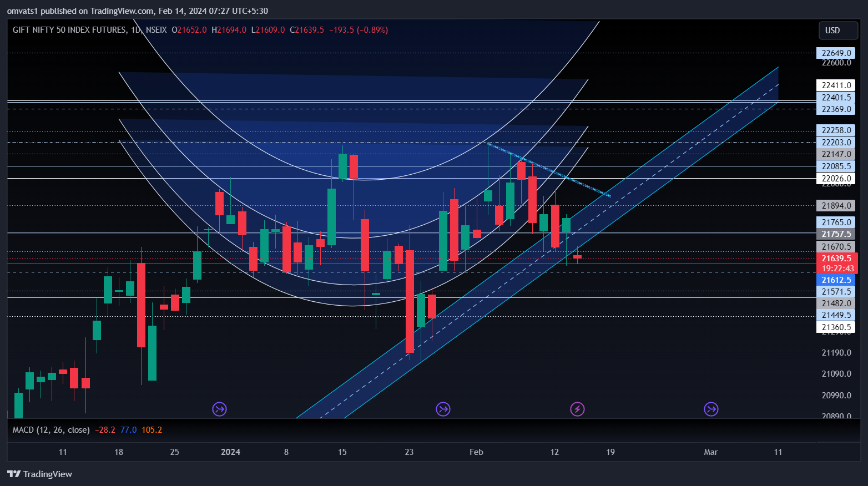The height and width of the screenshot is (486, 868).
Task: Click the open value O21652.0
Action: [x=189, y=30]
